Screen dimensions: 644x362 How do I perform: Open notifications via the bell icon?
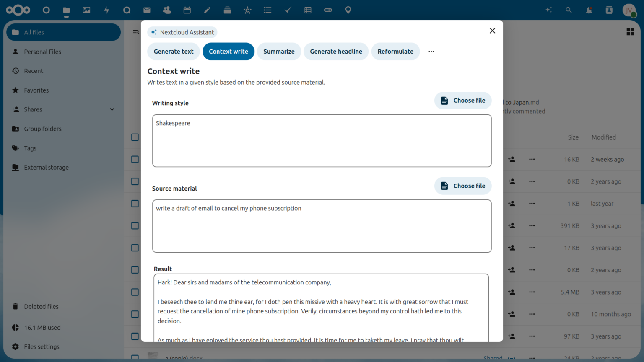589,10
